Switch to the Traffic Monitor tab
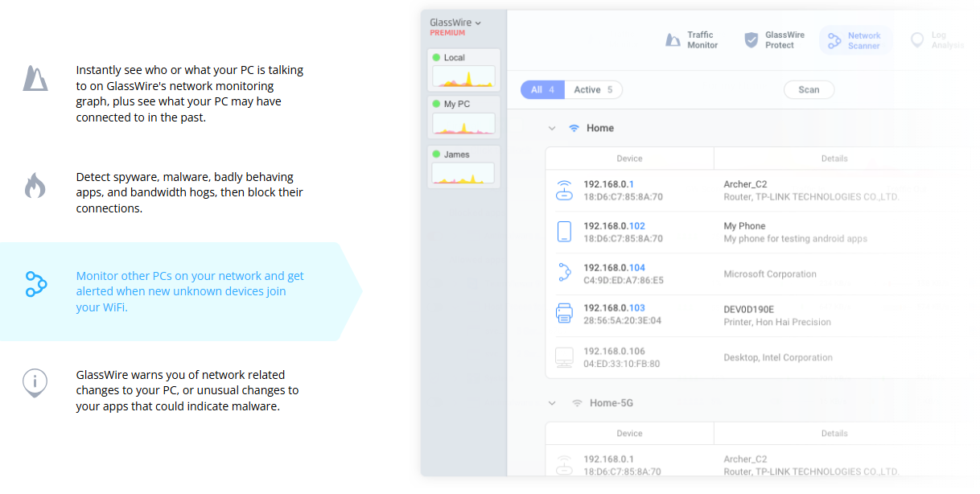The image size is (980, 494). click(692, 40)
